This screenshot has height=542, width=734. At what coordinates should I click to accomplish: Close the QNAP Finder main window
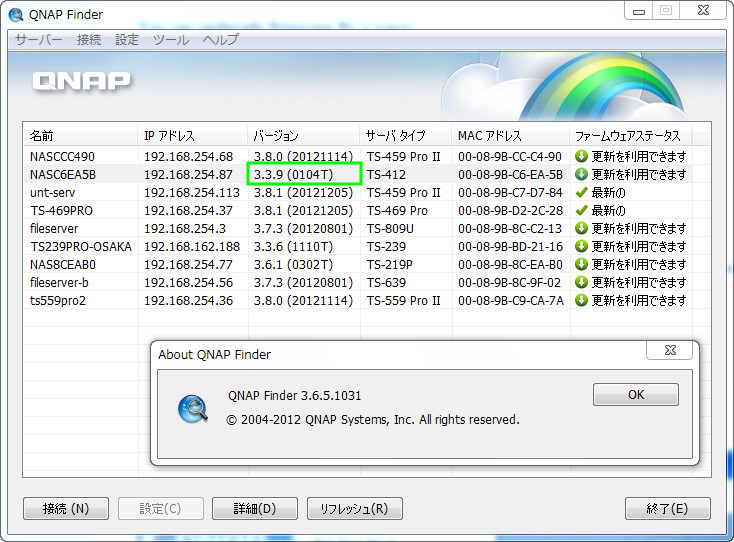(x=703, y=10)
